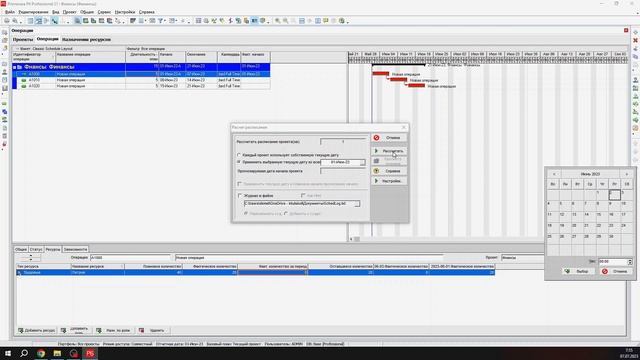This screenshot has width=640, height=360.
Task: Open the data date picker dropdown
Action: click(x=362, y=162)
